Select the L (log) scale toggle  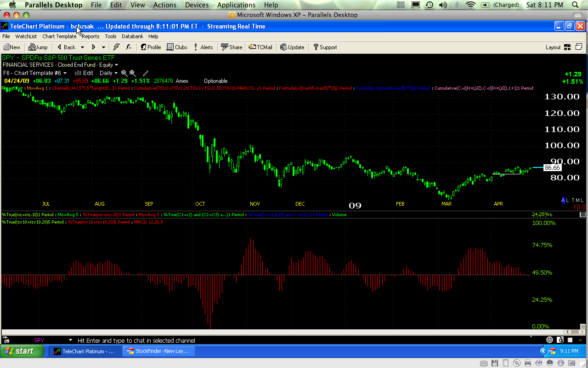568,200
